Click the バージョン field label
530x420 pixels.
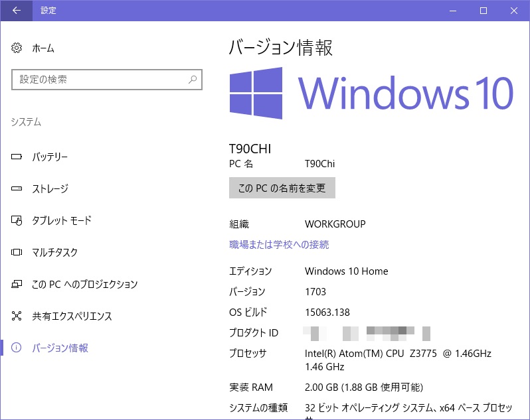[247, 292]
